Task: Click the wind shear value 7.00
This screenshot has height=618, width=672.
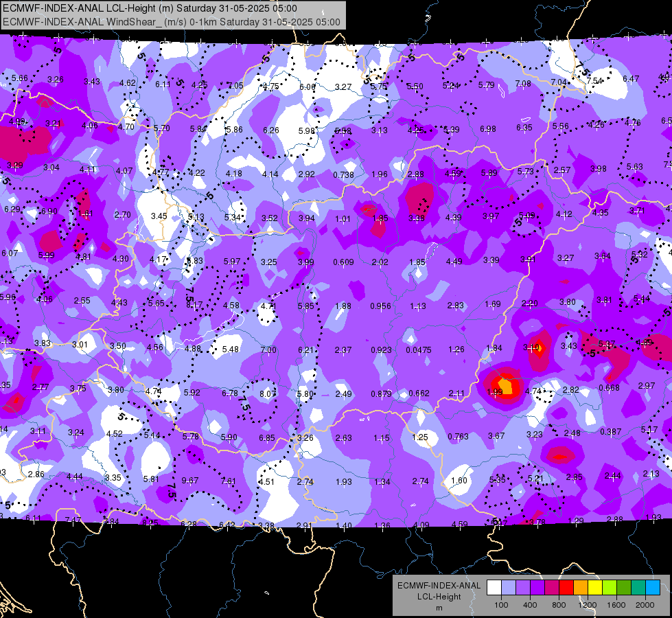Action: coord(268,350)
